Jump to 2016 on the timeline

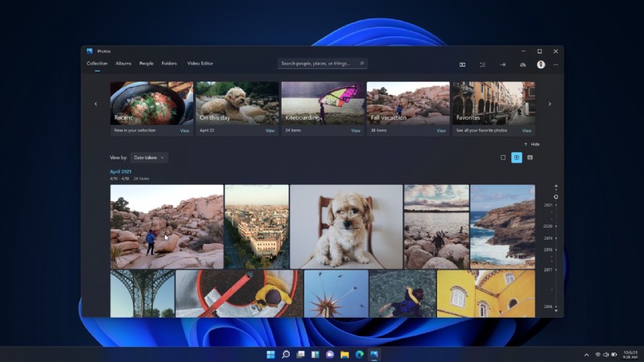(x=548, y=306)
